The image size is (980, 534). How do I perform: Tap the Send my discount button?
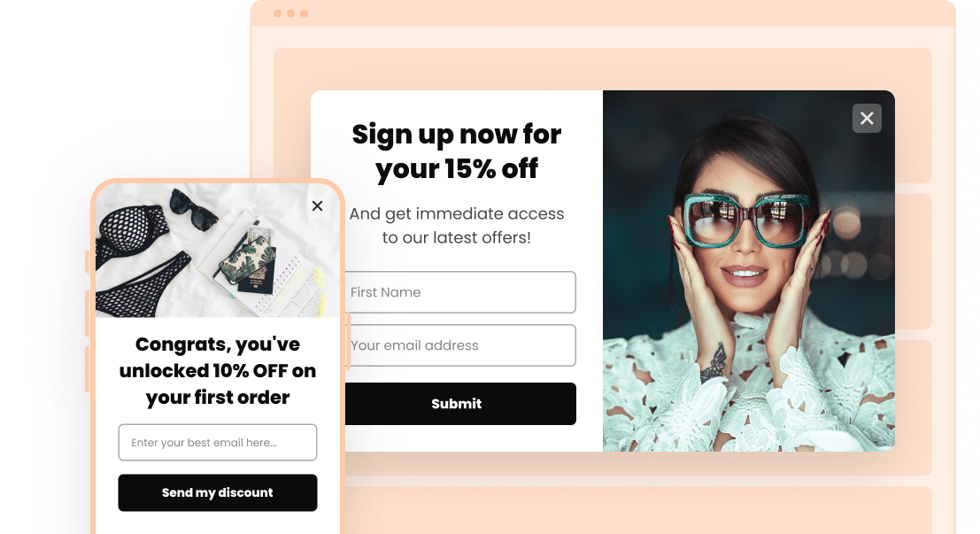point(218,492)
